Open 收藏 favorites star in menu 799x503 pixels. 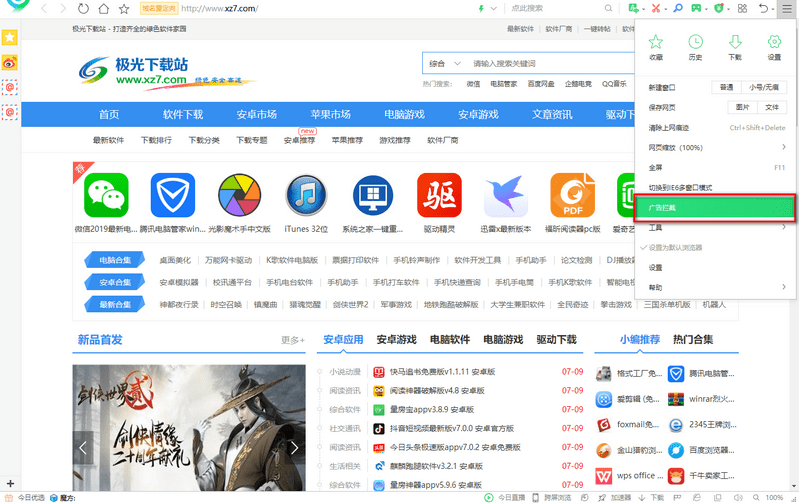[656, 47]
